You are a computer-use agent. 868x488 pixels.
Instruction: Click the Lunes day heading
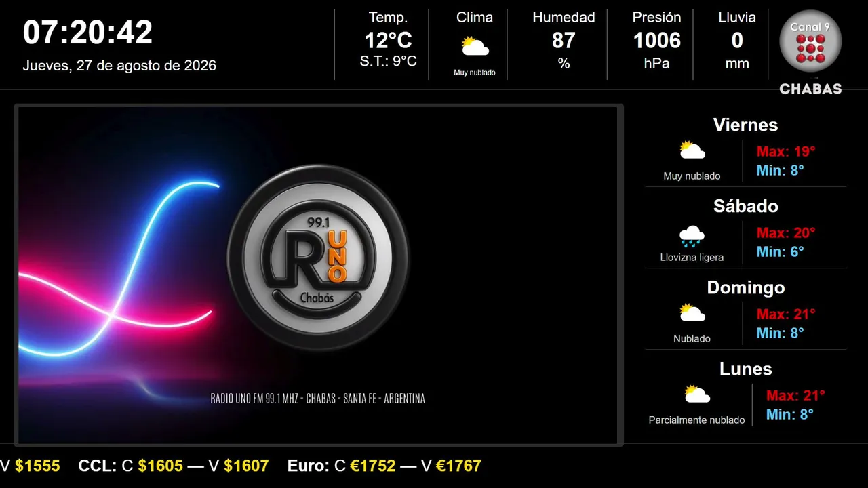tap(746, 369)
